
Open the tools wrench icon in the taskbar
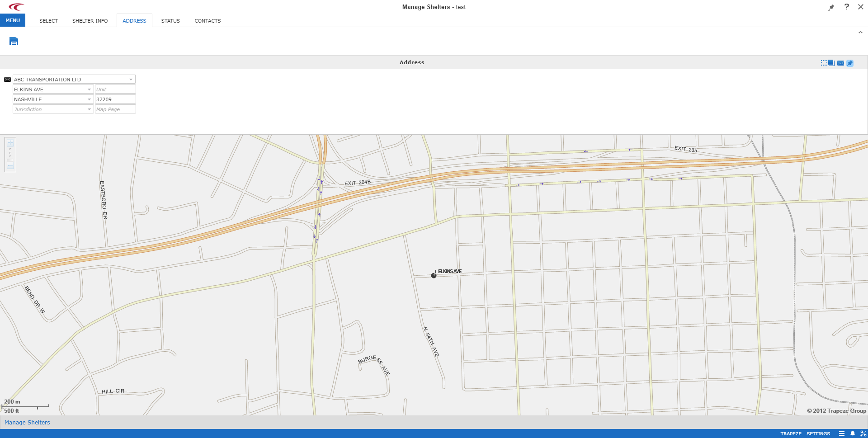[863, 433]
